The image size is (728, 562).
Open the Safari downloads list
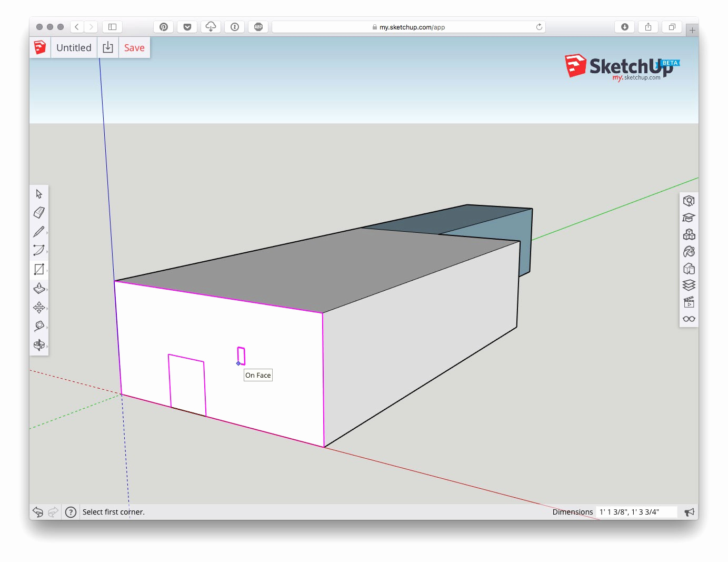625,27
